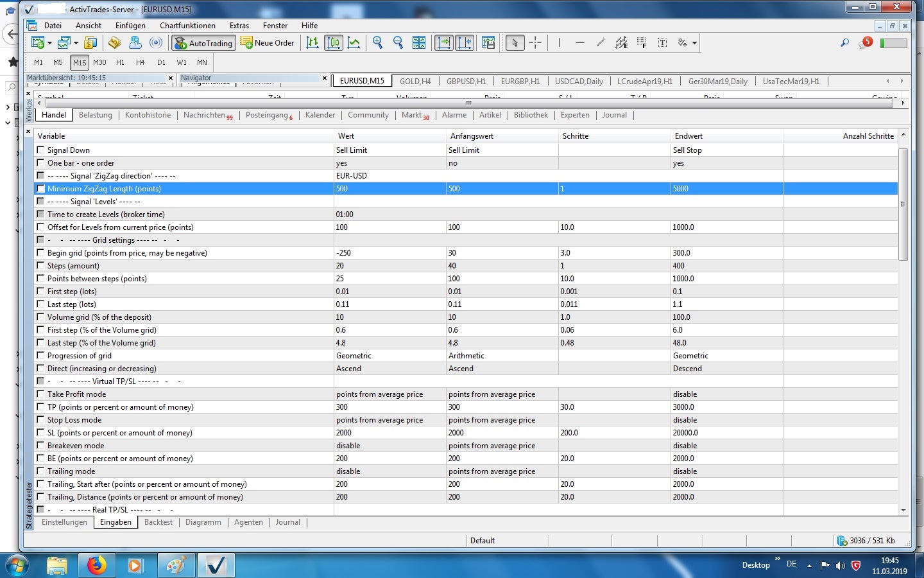Tick the Signal Down checkbox
The height and width of the screenshot is (578, 924).
[41, 150]
